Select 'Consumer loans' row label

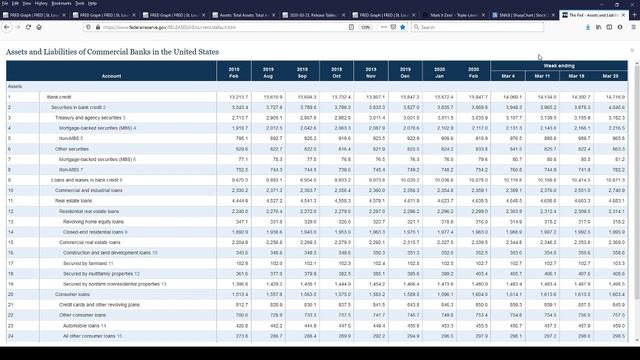(72, 294)
